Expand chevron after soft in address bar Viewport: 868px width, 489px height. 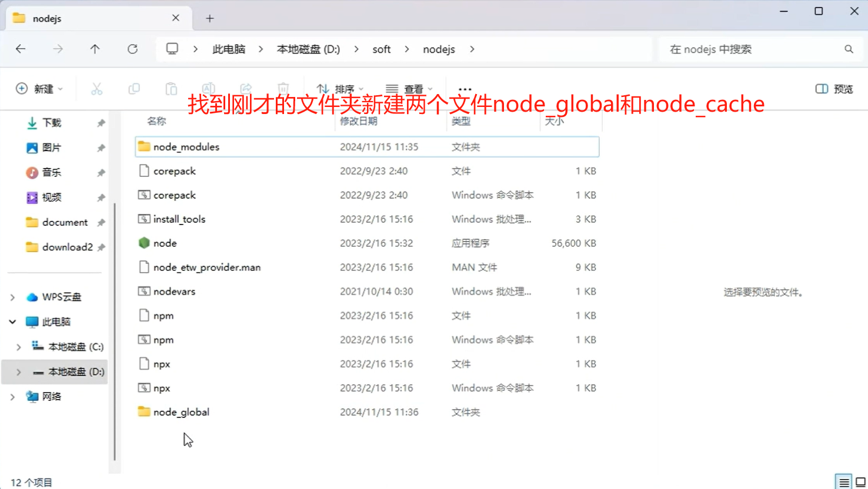(x=407, y=49)
